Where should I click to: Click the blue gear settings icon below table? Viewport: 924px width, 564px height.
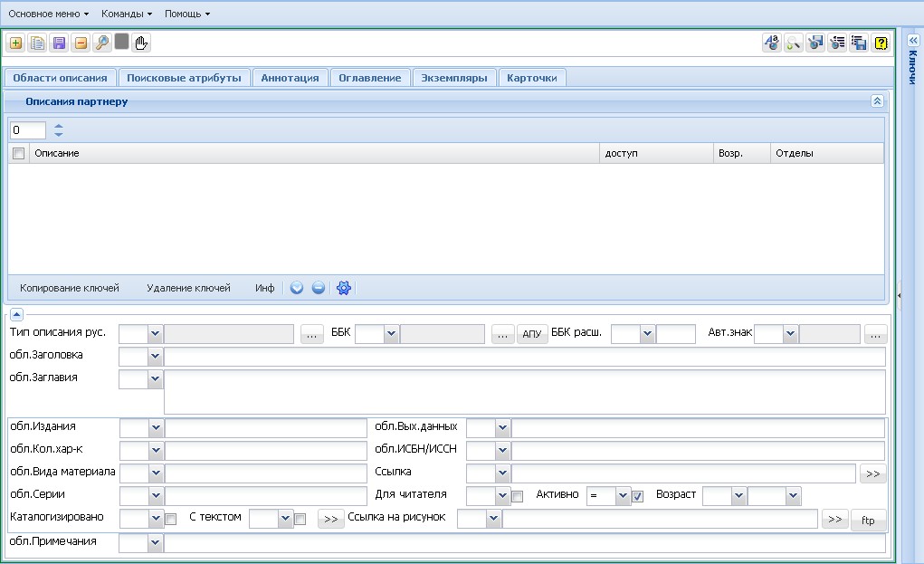344,288
